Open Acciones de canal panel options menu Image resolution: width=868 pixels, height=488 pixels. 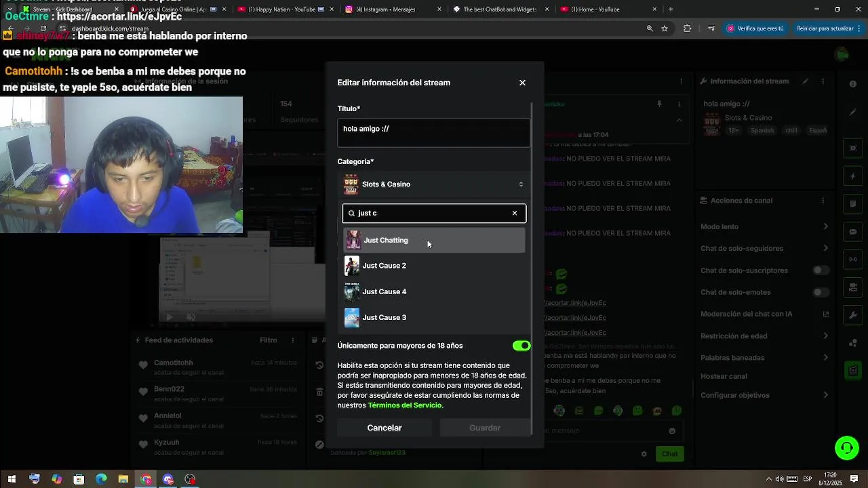[823, 201]
